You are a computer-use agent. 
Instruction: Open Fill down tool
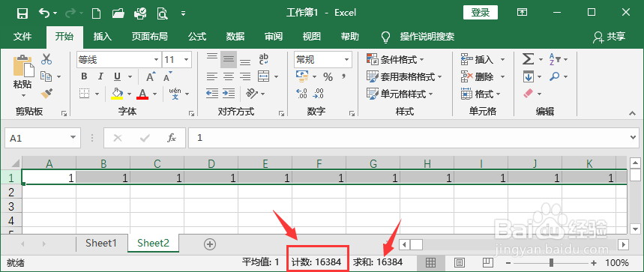tap(529, 76)
